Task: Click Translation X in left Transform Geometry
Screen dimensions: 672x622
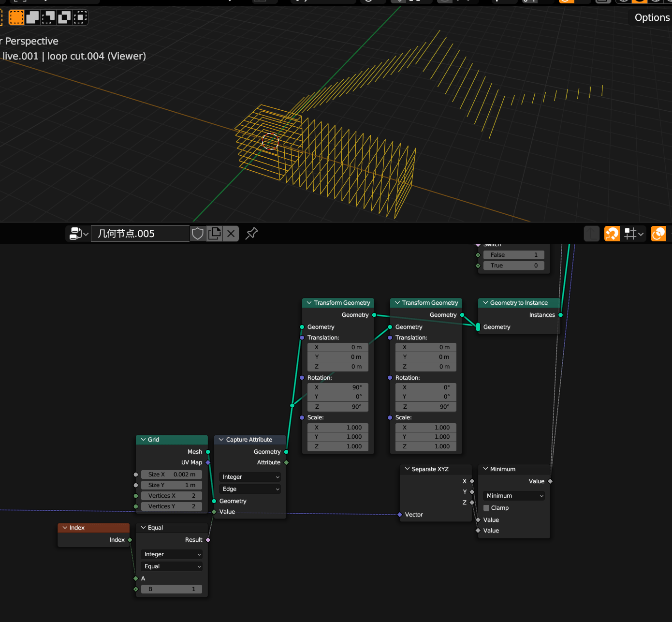Action: [x=338, y=347]
